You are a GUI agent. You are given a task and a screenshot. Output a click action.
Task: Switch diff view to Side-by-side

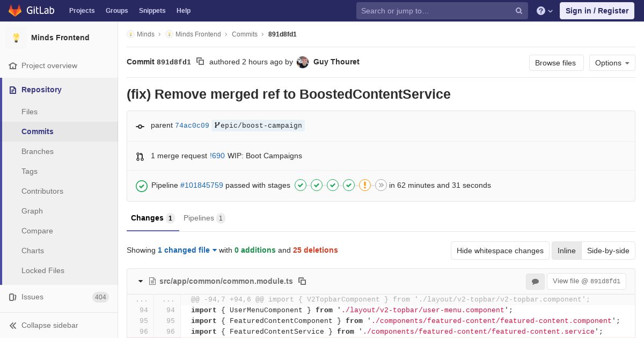[608, 251]
